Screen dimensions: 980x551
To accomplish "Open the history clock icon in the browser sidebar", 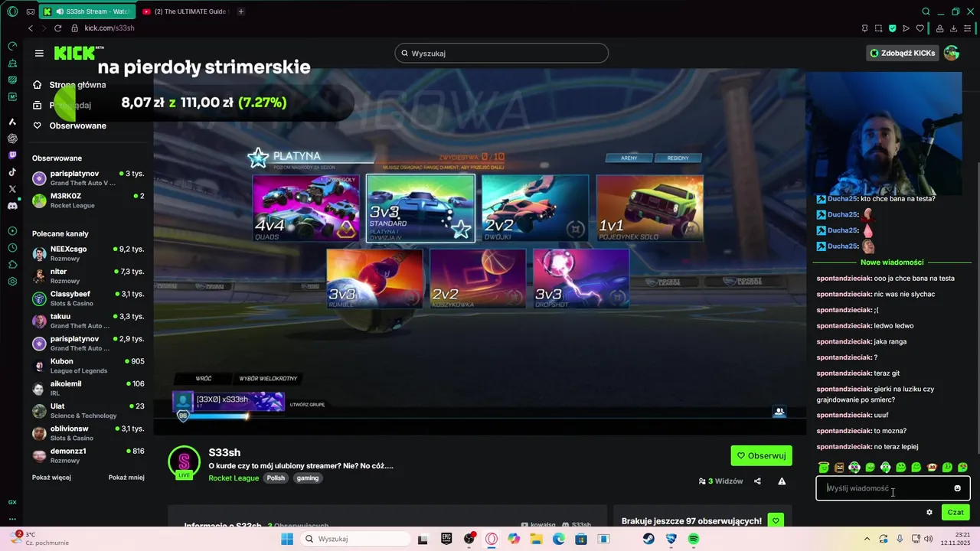I will coord(12,248).
